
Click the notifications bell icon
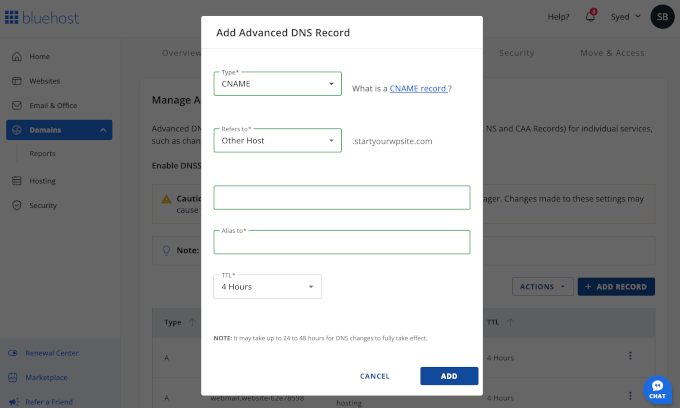pos(590,17)
